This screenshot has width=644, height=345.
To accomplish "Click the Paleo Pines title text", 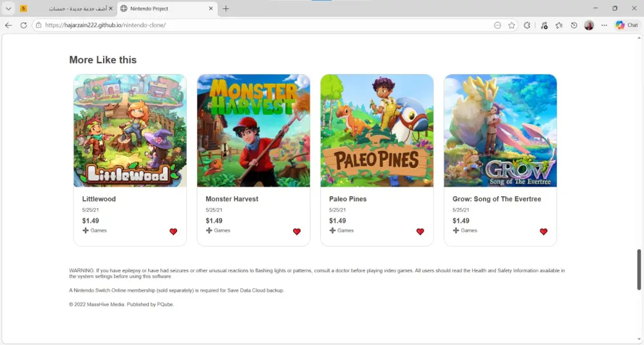I will click(348, 199).
